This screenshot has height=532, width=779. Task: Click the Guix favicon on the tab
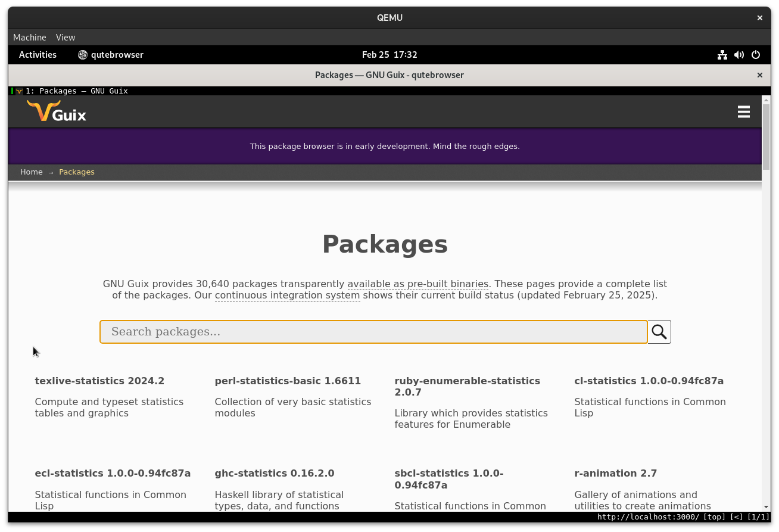[x=19, y=91]
